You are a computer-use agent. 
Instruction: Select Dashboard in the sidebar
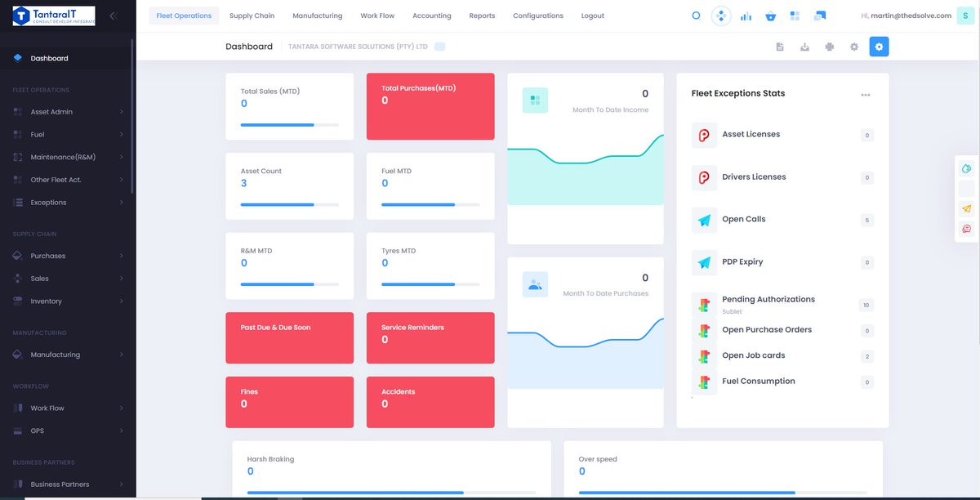(49, 57)
